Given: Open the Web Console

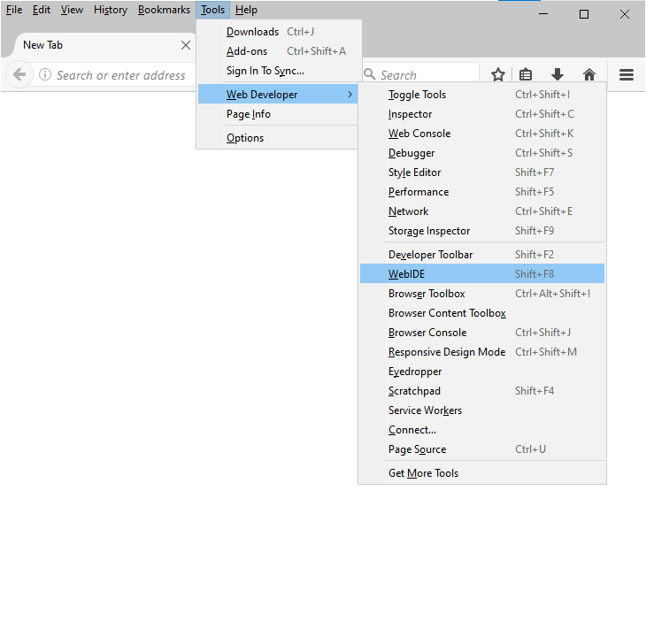Looking at the screenshot, I should pos(482,134).
